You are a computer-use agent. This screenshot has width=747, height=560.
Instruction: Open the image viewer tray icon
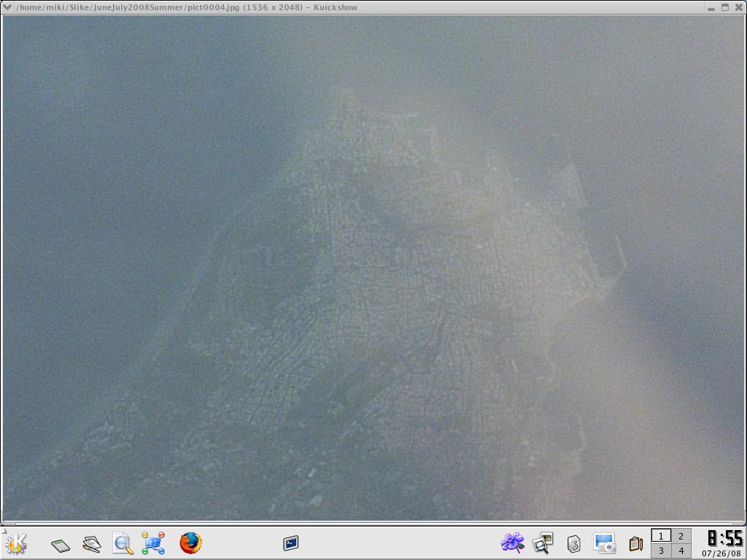pos(543,543)
